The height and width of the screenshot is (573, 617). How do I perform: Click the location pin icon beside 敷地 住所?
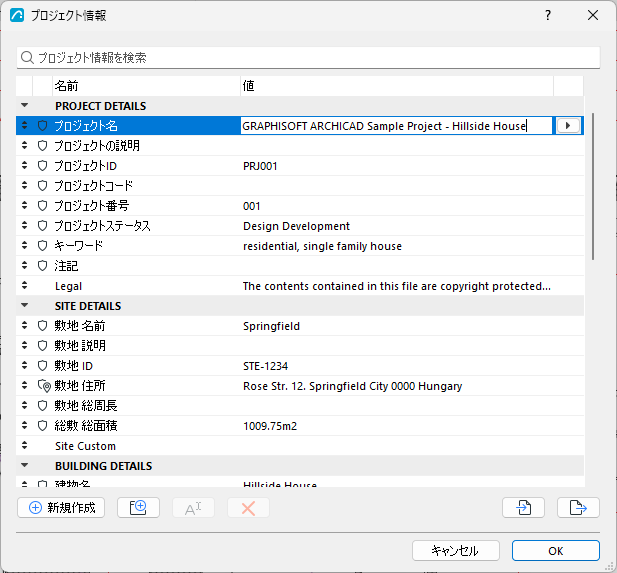pos(44,386)
